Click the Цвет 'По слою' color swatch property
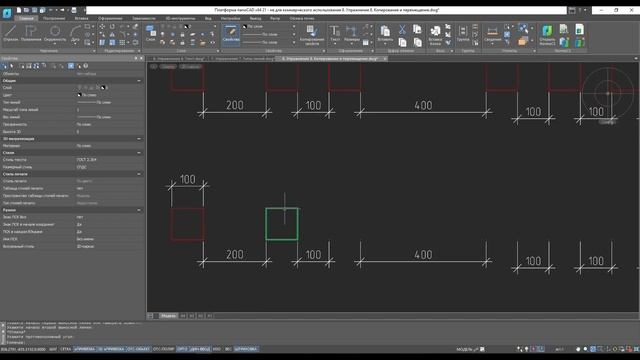 coord(80,95)
